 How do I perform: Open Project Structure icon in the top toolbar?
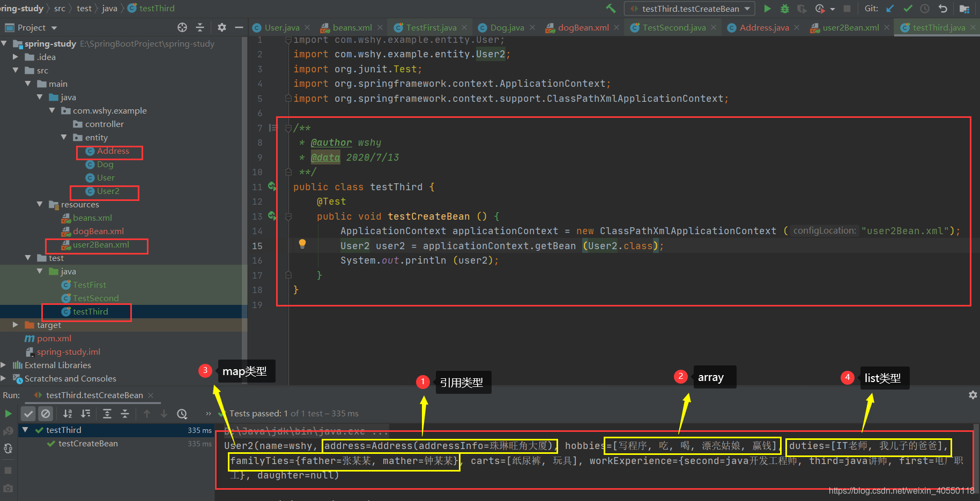[x=964, y=9]
